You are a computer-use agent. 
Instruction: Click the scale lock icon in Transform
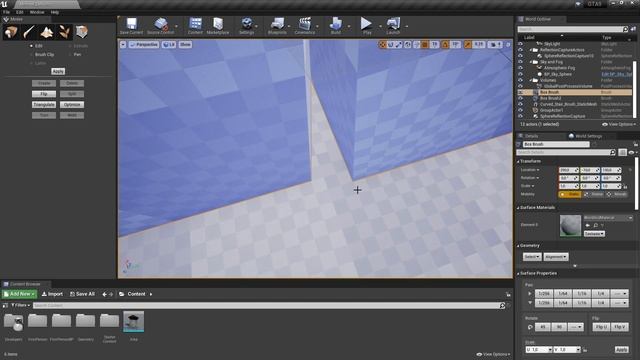pyautogui.click(x=625, y=186)
